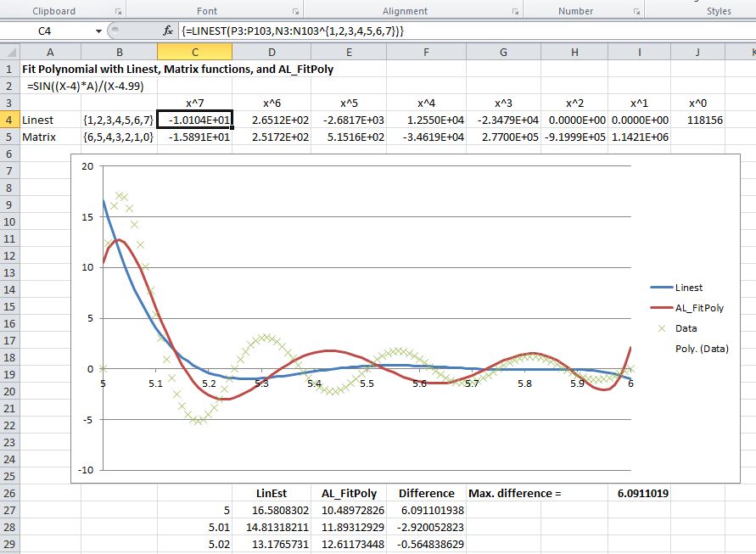The image size is (756, 554).
Task: Click the Data series legend marker
Action: click(661, 328)
